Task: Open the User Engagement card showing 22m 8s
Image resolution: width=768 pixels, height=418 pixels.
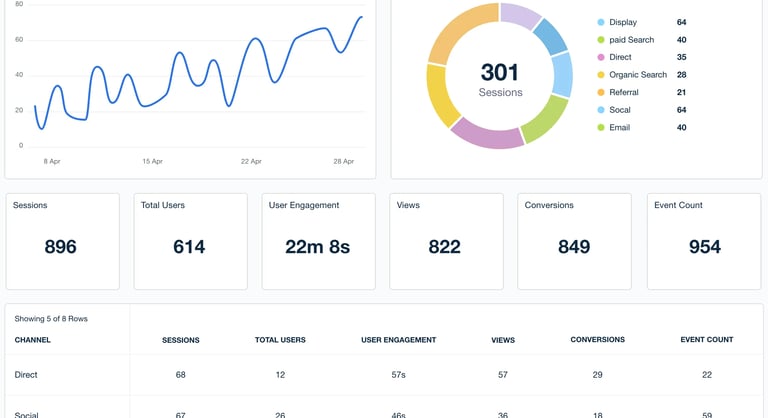Action: coord(318,241)
